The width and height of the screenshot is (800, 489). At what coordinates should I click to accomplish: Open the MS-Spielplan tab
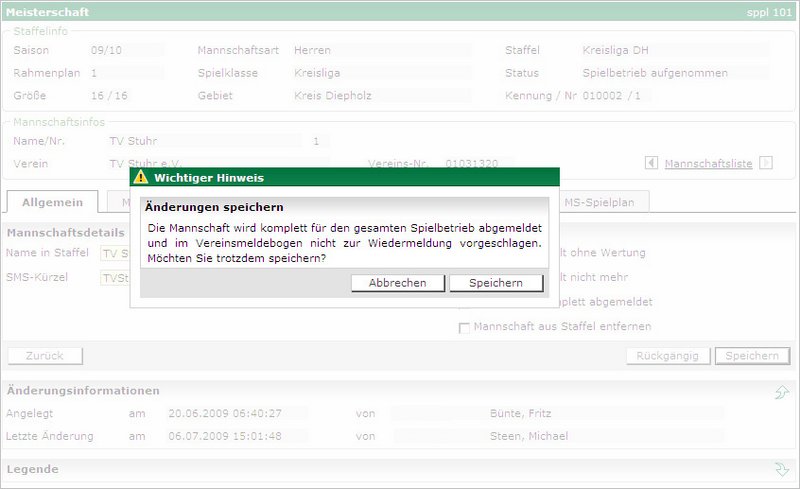point(600,202)
